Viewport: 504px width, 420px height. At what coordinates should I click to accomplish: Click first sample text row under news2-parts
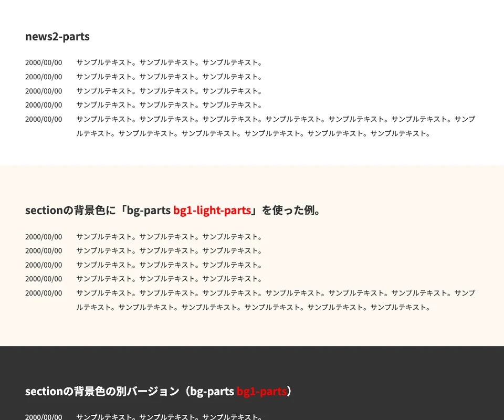coord(169,62)
